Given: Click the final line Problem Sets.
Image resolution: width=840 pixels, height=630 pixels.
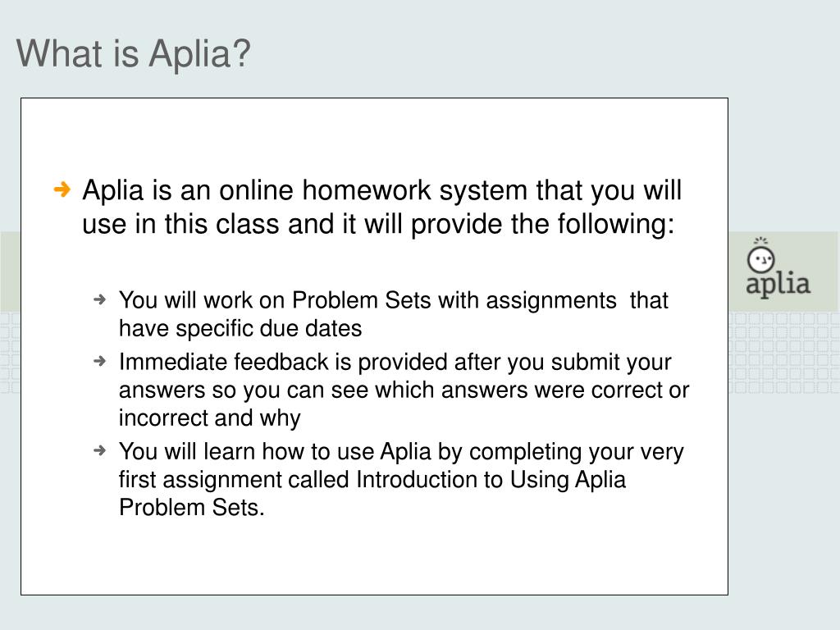Looking at the screenshot, I should (192, 507).
